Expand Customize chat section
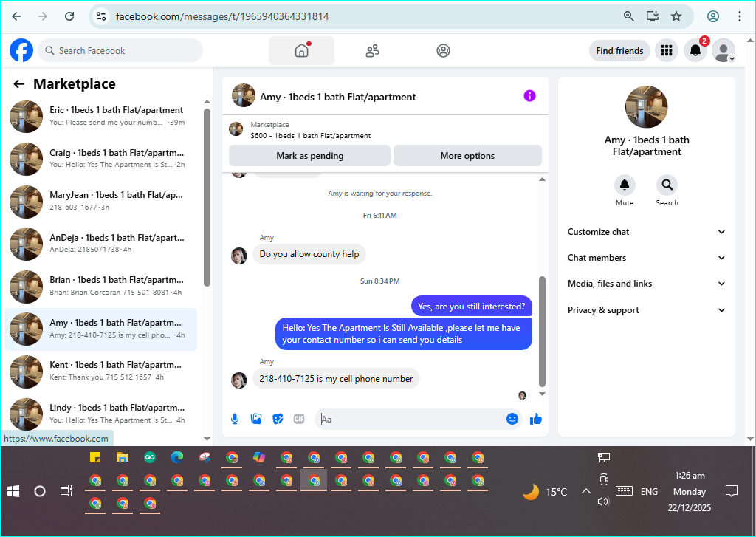This screenshot has width=756, height=537. pos(646,232)
